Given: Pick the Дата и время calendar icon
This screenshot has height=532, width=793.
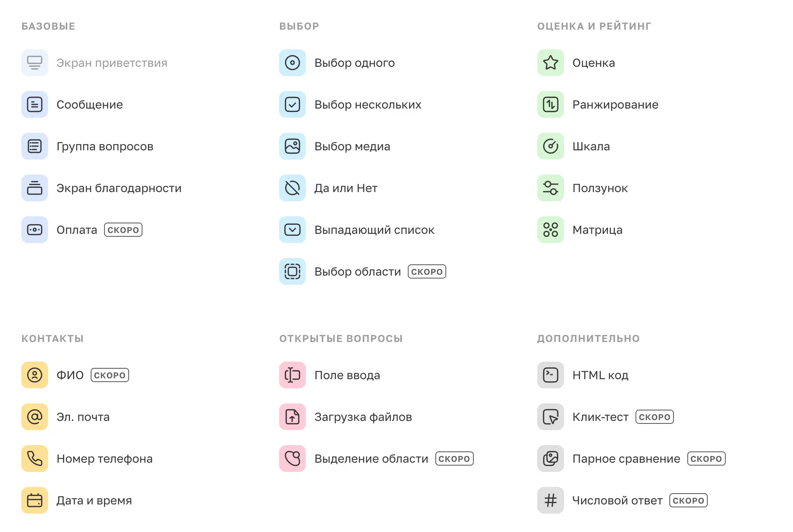Looking at the screenshot, I should 35,500.
